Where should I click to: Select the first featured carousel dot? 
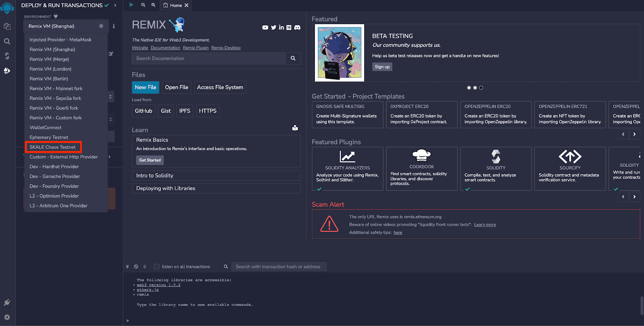coord(469,88)
